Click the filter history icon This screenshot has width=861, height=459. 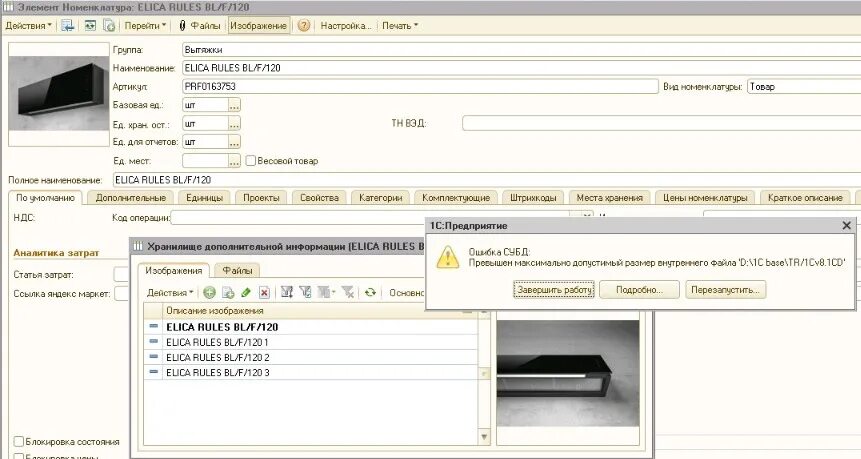tap(326, 293)
